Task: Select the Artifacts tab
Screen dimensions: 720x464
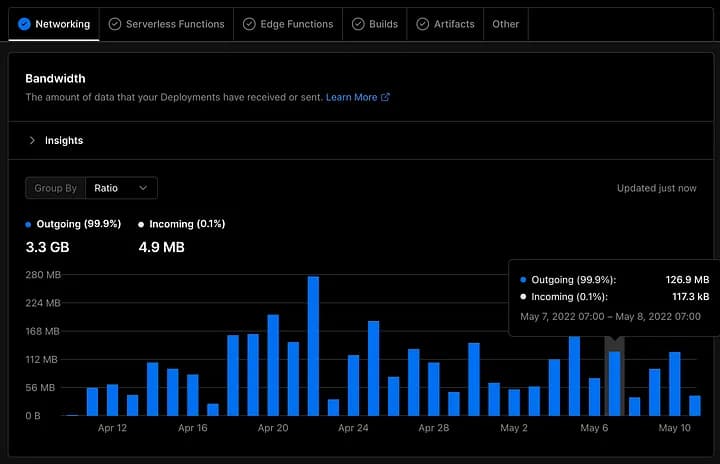Action: (x=445, y=24)
